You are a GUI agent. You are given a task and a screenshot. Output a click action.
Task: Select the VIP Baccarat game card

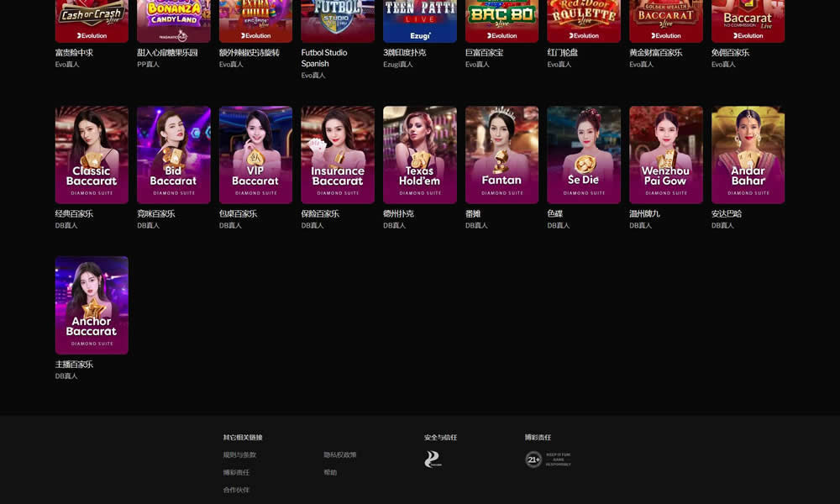click(x=255, y=155)
